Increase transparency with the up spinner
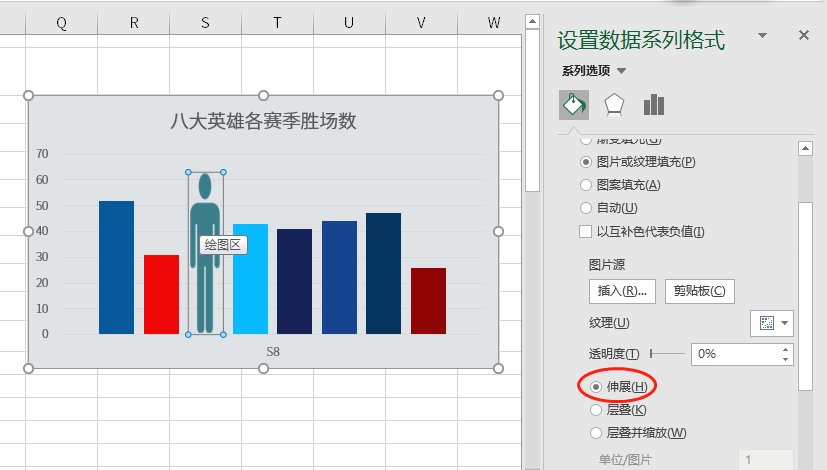The image size is (827, 470). tap(785, 349)
